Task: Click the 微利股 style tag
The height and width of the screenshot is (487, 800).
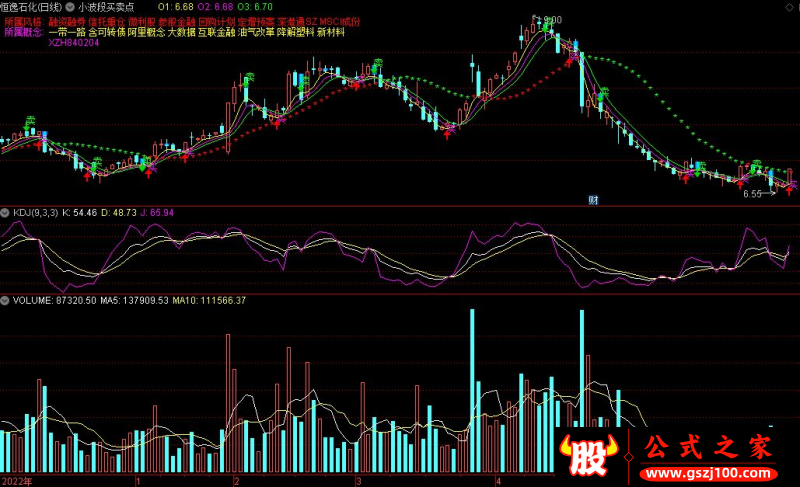Action: pyautogui.click(x=141, y=22)
